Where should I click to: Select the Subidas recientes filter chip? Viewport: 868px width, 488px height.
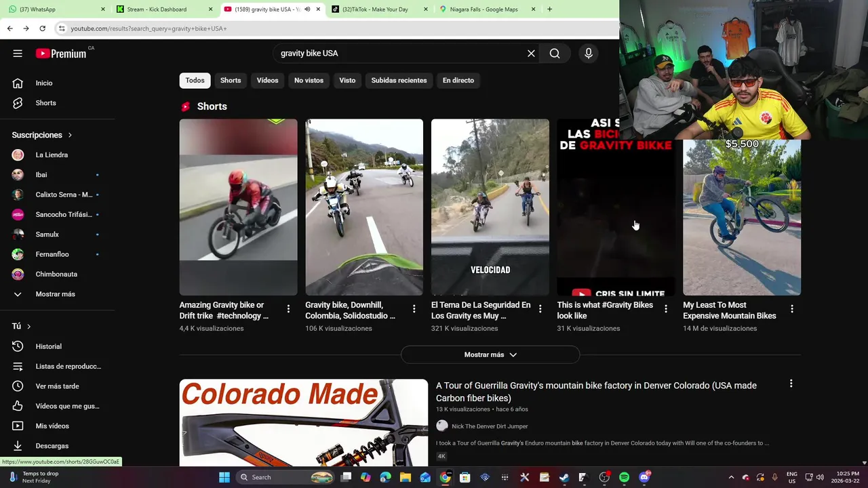[399, 81]
